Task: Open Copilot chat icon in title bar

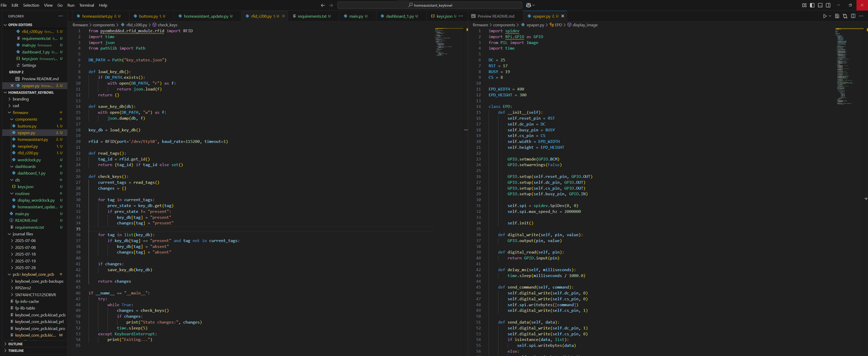Action: click(x=528, y=5)
